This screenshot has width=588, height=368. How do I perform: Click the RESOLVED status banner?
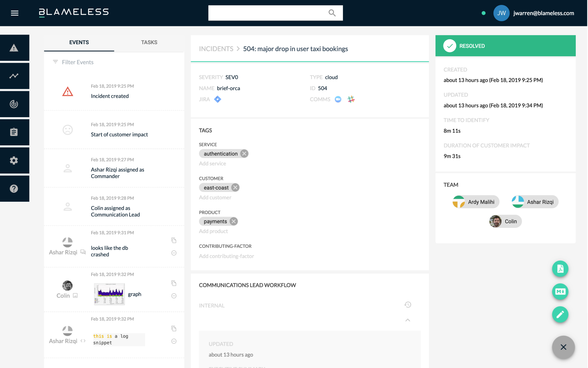point(506,46)
